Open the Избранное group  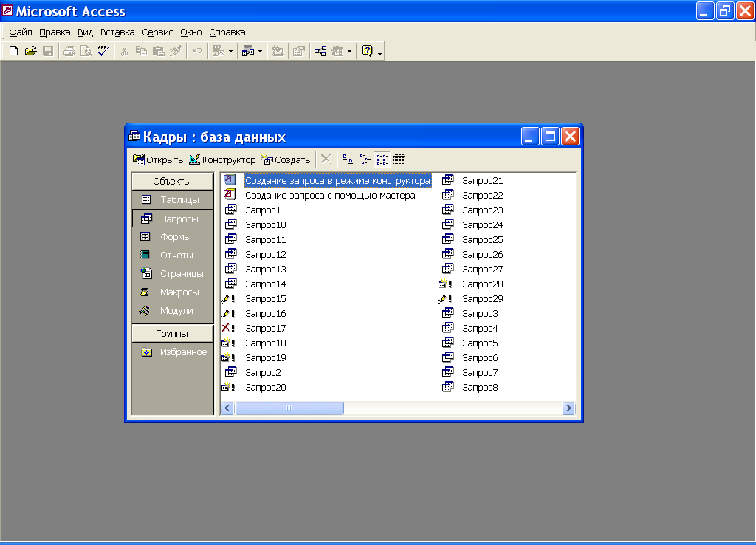(x=172, y=352)
